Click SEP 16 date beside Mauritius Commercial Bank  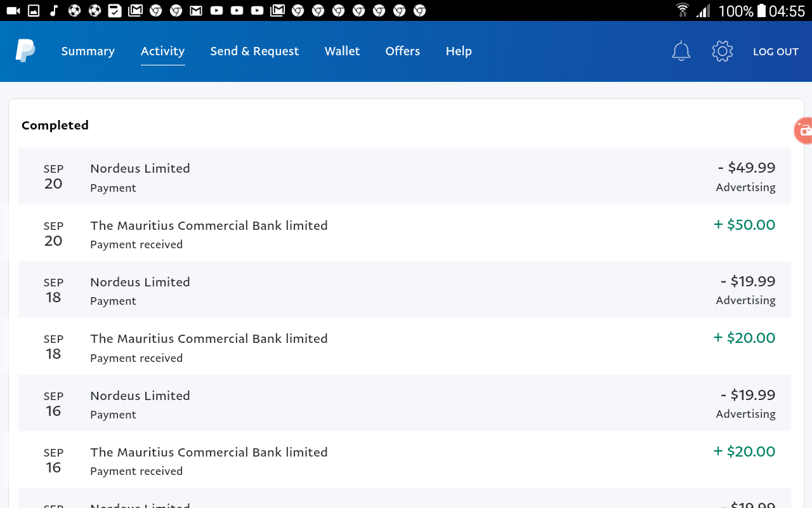(53, 461)
